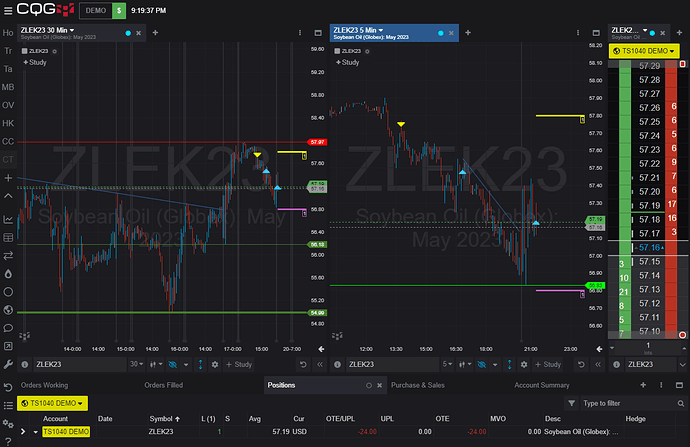Toggle link color dot on DOM ZLEK2 tab

652,33
